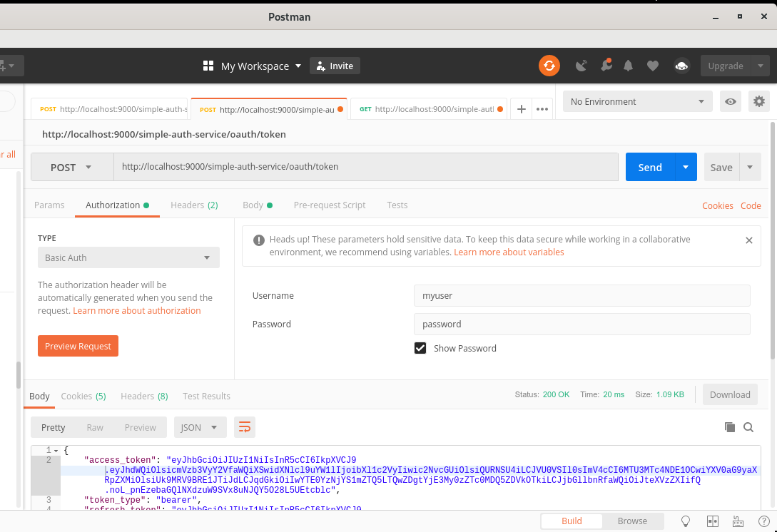
Task: Open bootcamp lightbulb icon in status bar
Action: [x=686, y=521]
